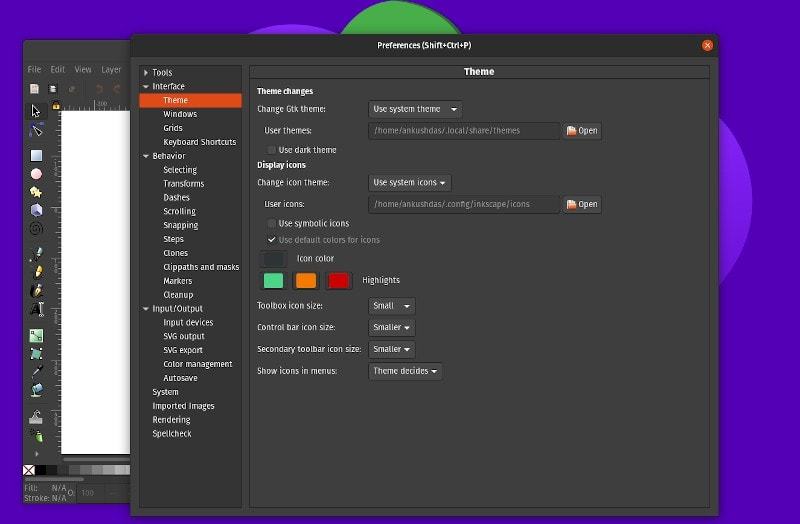Select the arrow Selector tool
The image size is (800, 524).
pyautogui.click(x=36, y=110)
